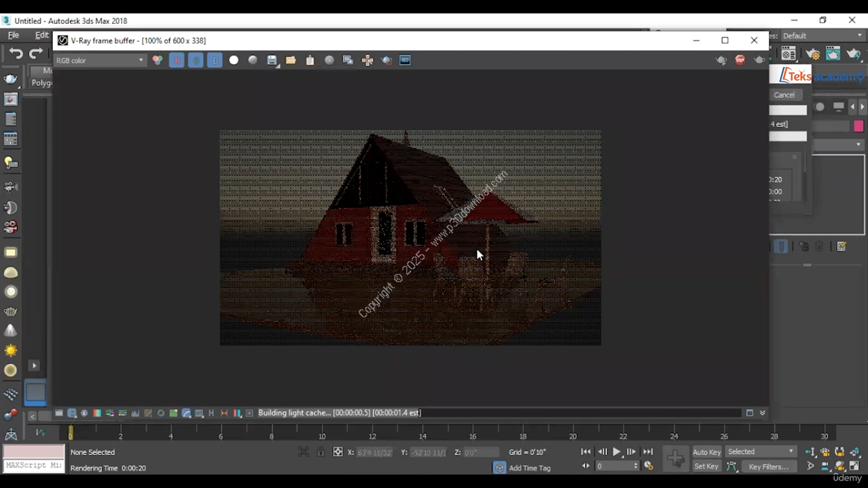Click the Copy to clipboard icon
This screenshot has height=488, width=868.
click(310, 60)
